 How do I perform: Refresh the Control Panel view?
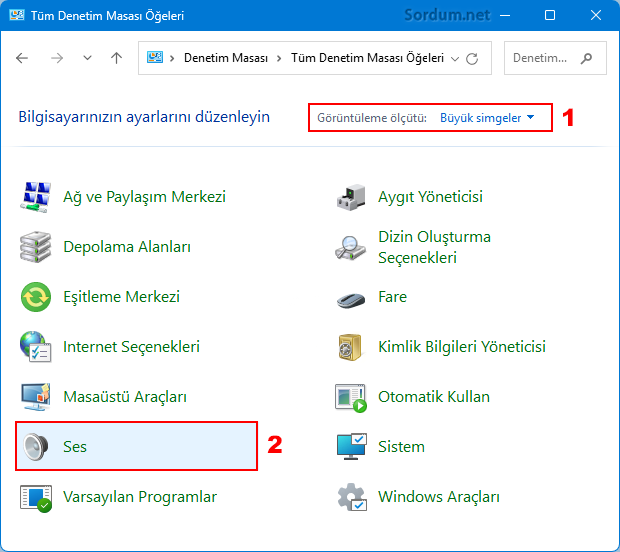pos(473,59)
